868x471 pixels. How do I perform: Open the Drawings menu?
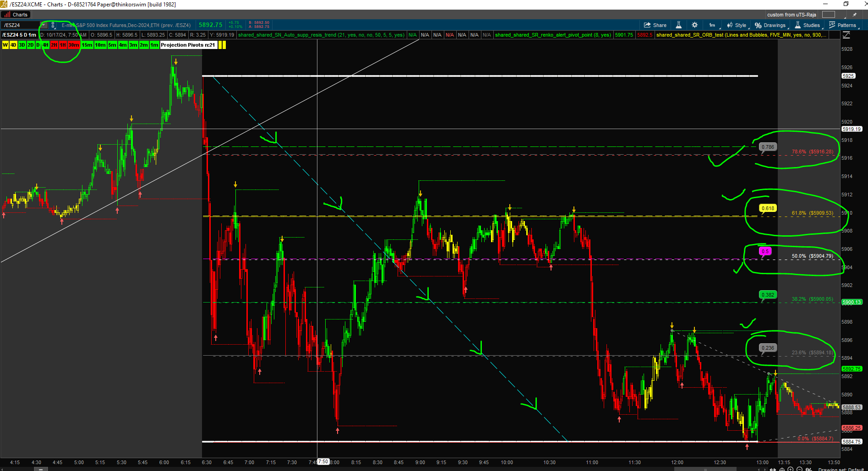point(770,25)
